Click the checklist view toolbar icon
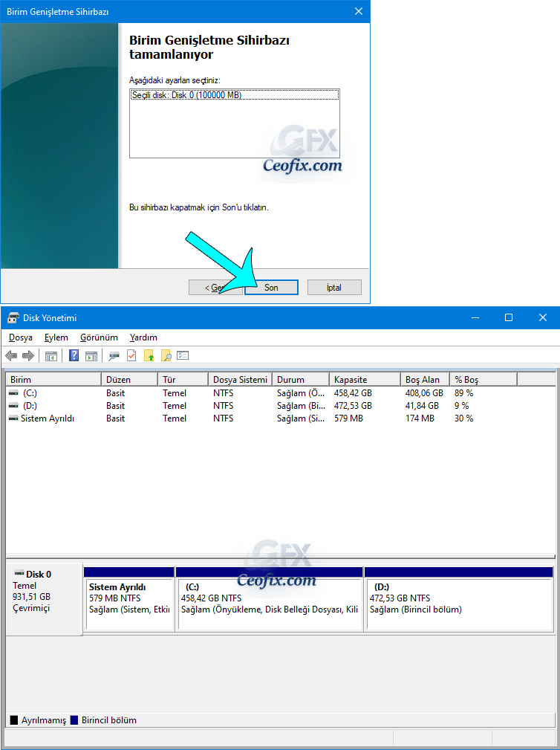Viewport: 560px width, 750px height. click(x=183, y=355)
